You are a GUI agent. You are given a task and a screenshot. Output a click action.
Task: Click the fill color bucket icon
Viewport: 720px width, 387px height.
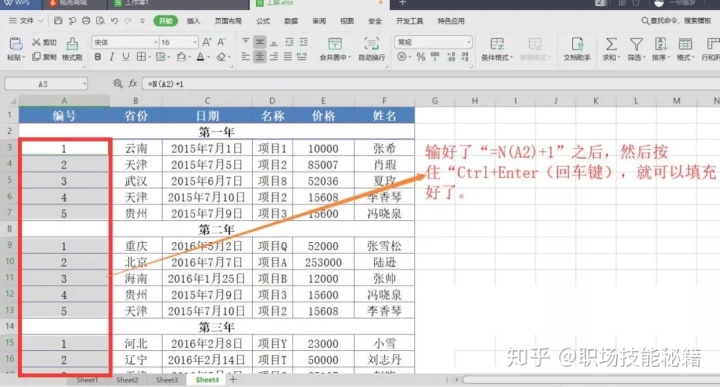181,57
